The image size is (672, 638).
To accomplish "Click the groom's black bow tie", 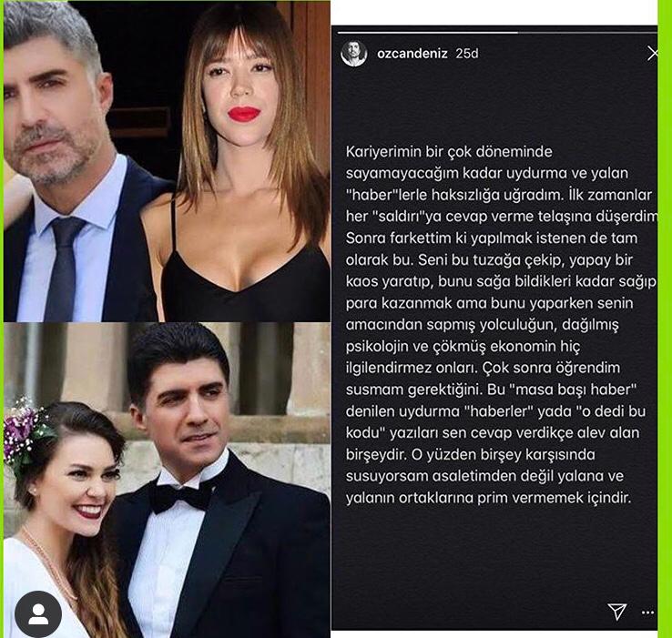I will 181,497.
